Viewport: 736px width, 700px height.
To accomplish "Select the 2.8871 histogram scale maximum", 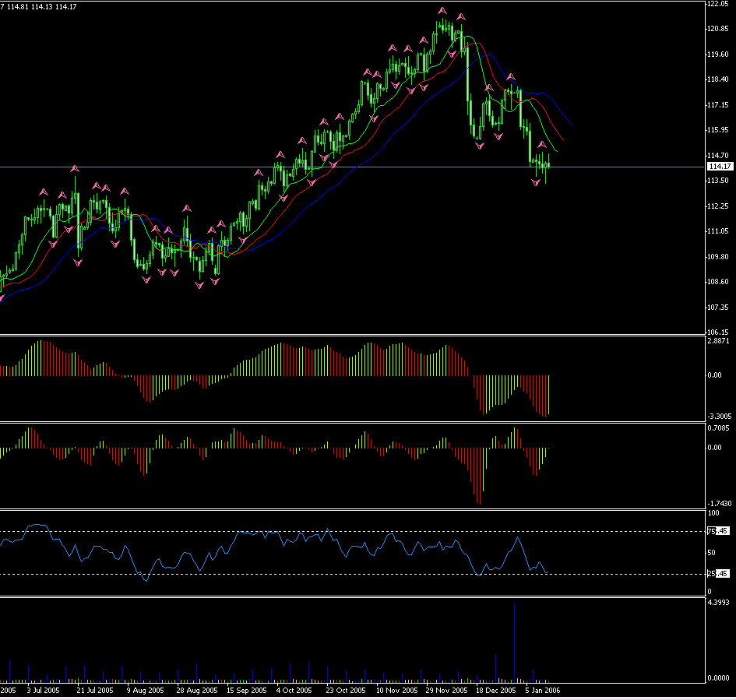I will [719, 340].
